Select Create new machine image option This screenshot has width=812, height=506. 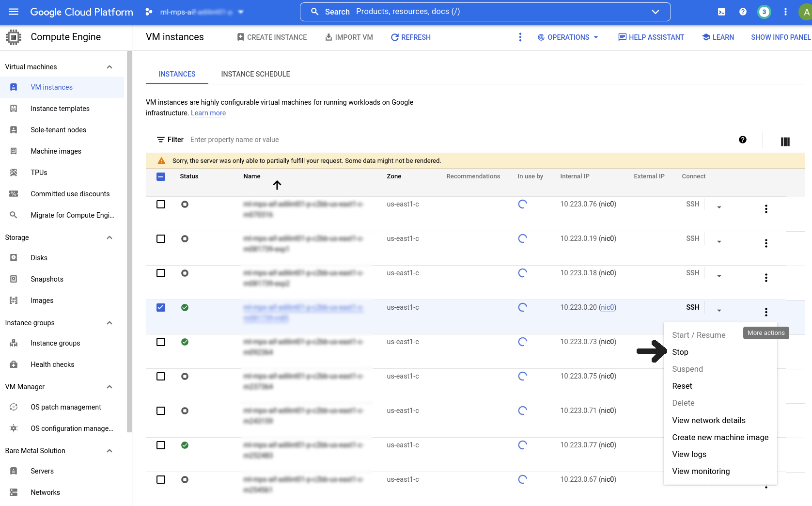(x=720, y=437)
